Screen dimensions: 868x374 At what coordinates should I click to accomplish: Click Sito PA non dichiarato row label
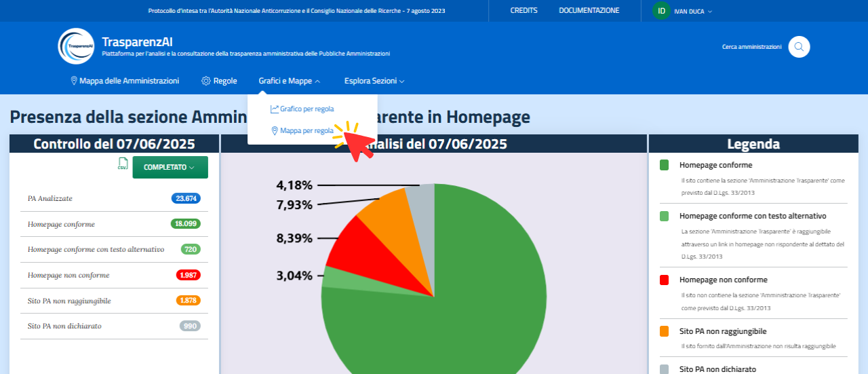tap(64, 326)
